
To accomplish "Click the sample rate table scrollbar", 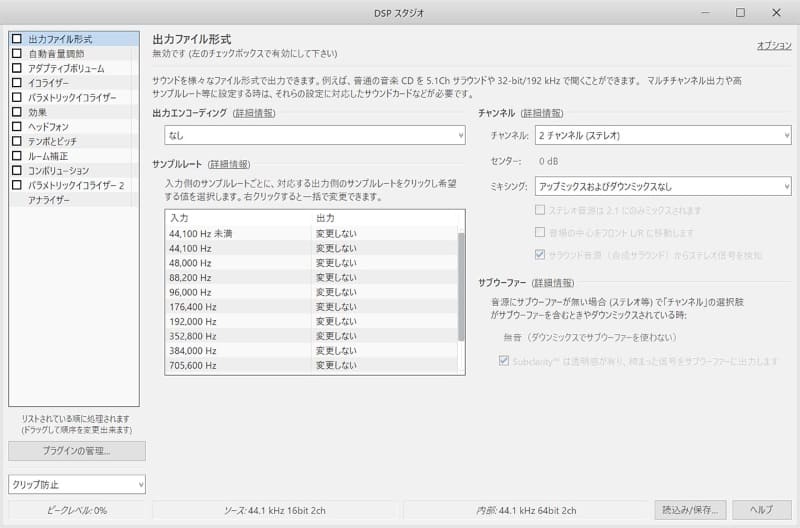I will click(x=461, y=287).
